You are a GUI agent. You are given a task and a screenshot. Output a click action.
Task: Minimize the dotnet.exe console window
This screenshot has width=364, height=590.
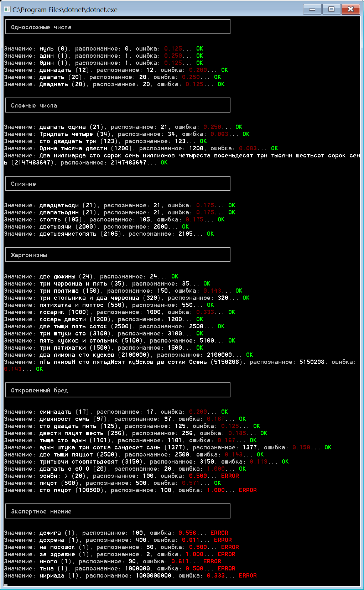[x=312, y=10]
